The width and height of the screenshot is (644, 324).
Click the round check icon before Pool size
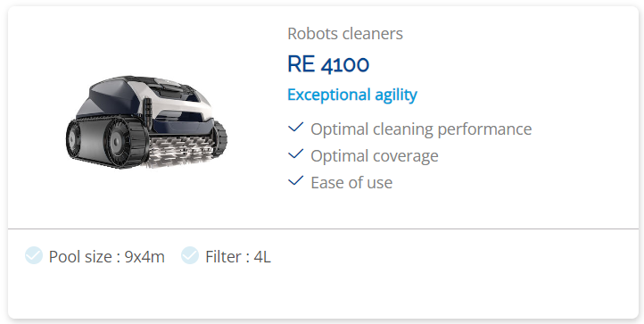tap(34, 255)
